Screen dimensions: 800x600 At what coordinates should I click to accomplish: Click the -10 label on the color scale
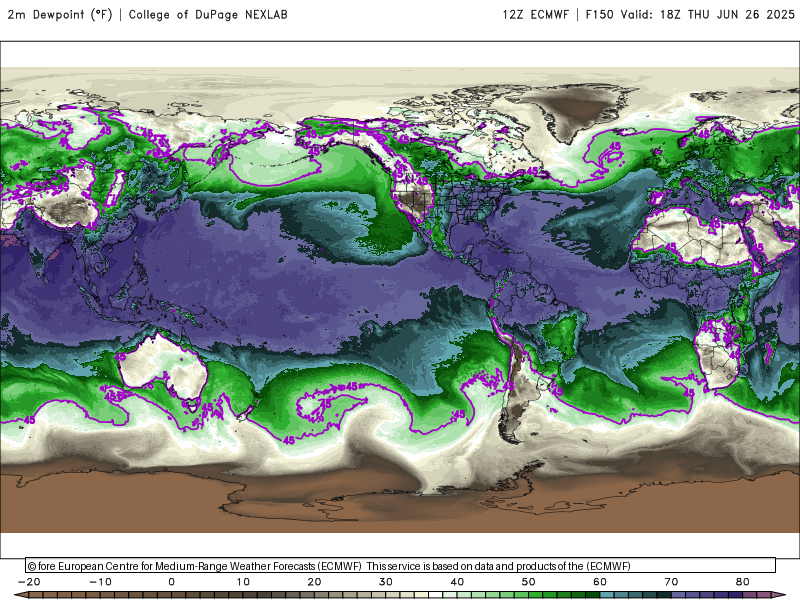(x=100, y=582)
